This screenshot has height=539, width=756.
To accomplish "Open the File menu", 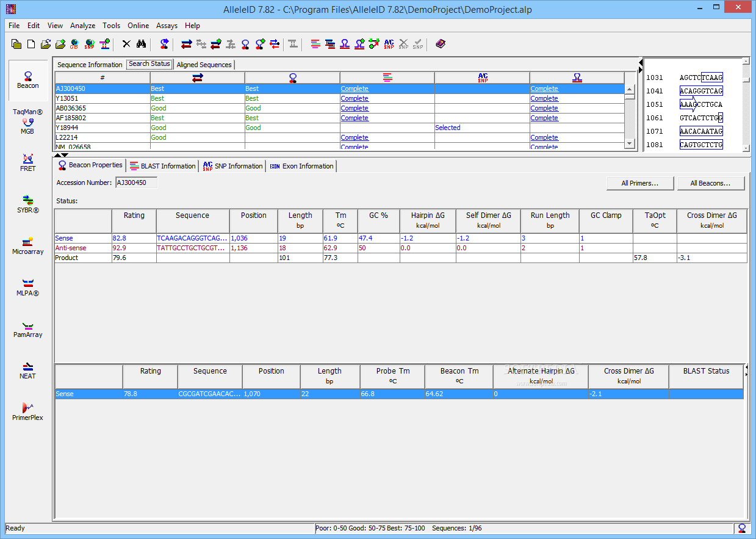I will 14,26.
